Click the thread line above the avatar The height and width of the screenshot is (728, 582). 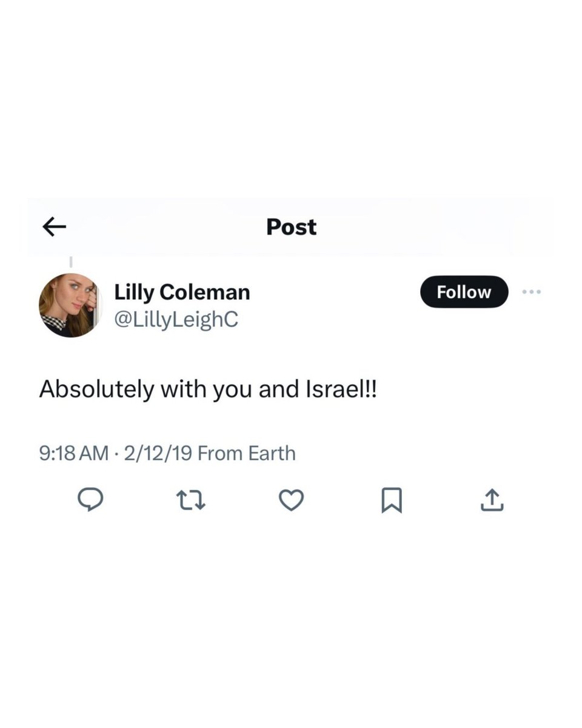70,263
